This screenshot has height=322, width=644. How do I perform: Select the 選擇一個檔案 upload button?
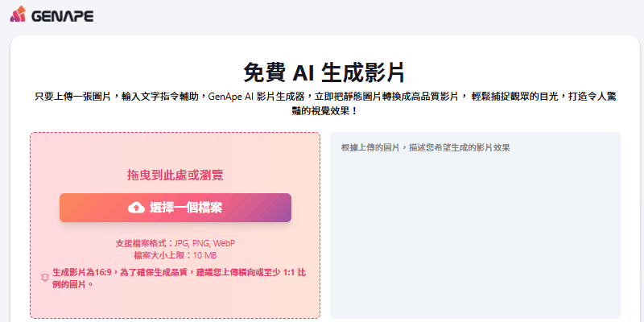[x=175, y=208]
